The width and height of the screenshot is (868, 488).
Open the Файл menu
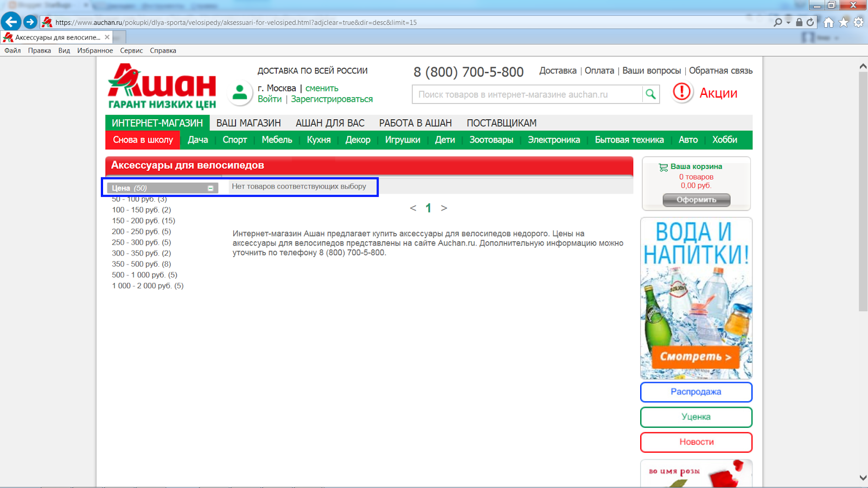pos(12,50)
